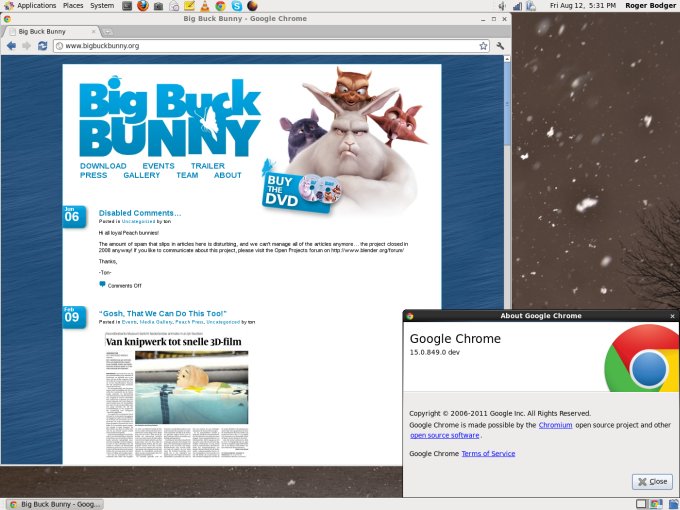
Task: Click the Chrome forward arrow button
Action: tap(26, 46)
